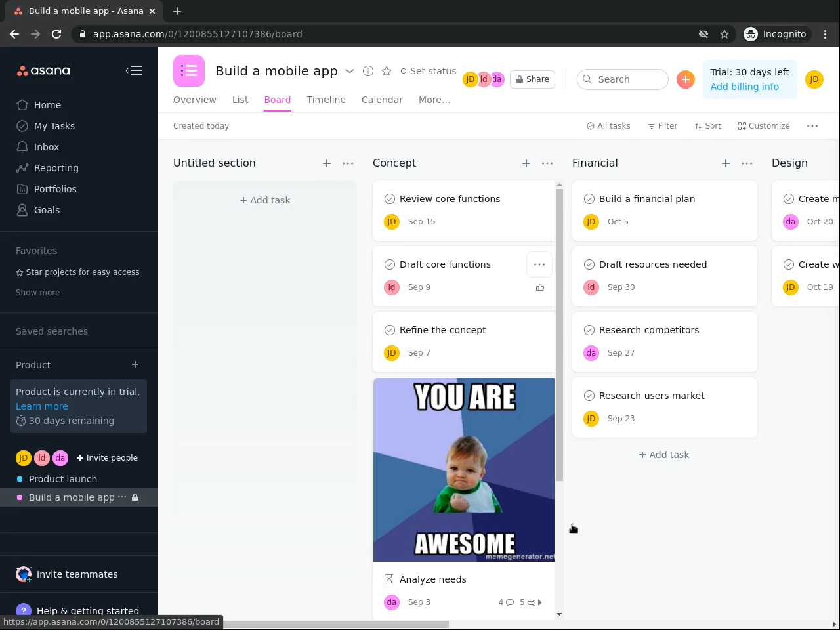
Task: Bookmark this page with the star icon
Action: point(724,34)
